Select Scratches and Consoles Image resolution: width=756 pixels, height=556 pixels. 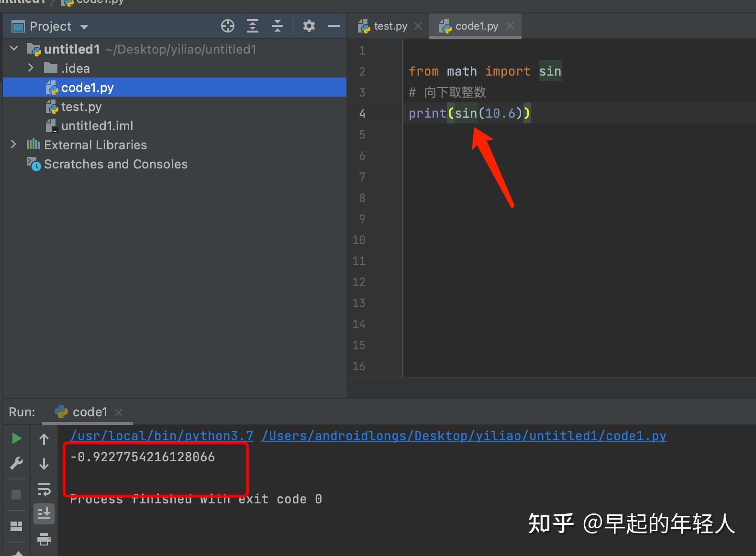pos(175,164)
